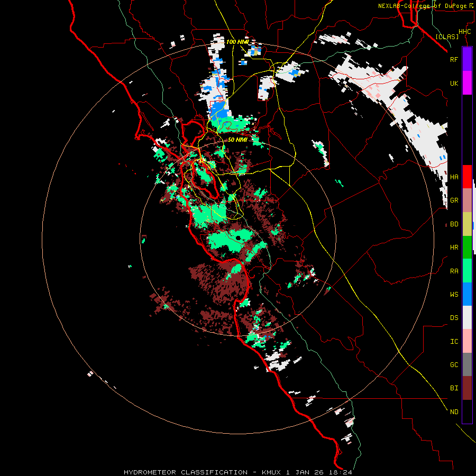
Task: Click the 'RA' legend label text
Action: tap(454, 271)
